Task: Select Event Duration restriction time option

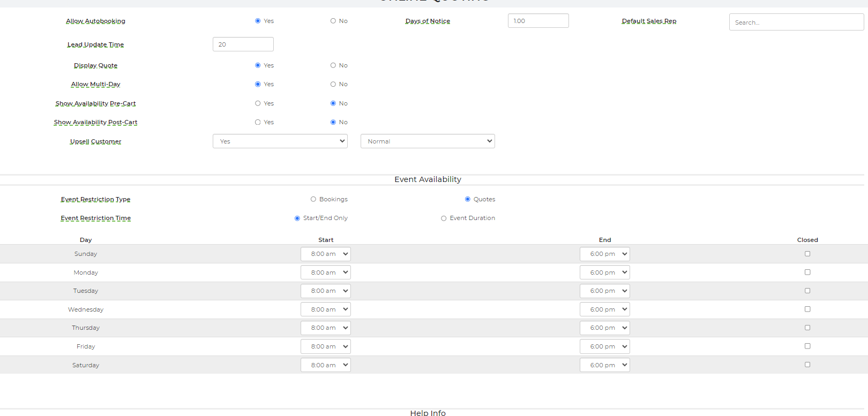Action: tap(444, 218)
